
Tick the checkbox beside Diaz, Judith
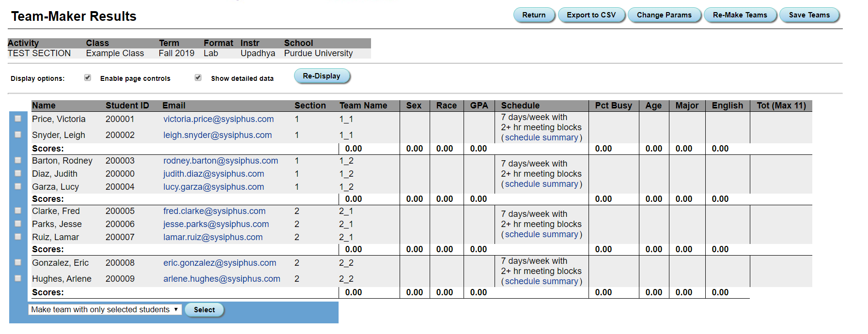pos(18,173)
